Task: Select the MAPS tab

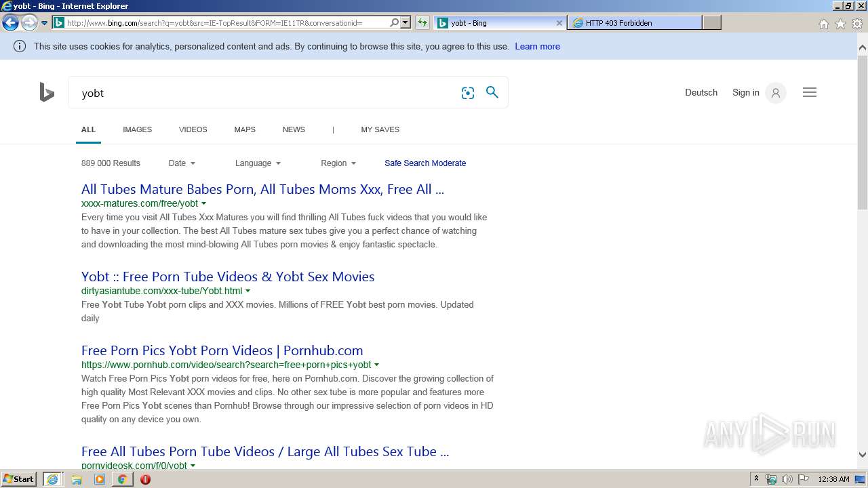Action: 245,129
